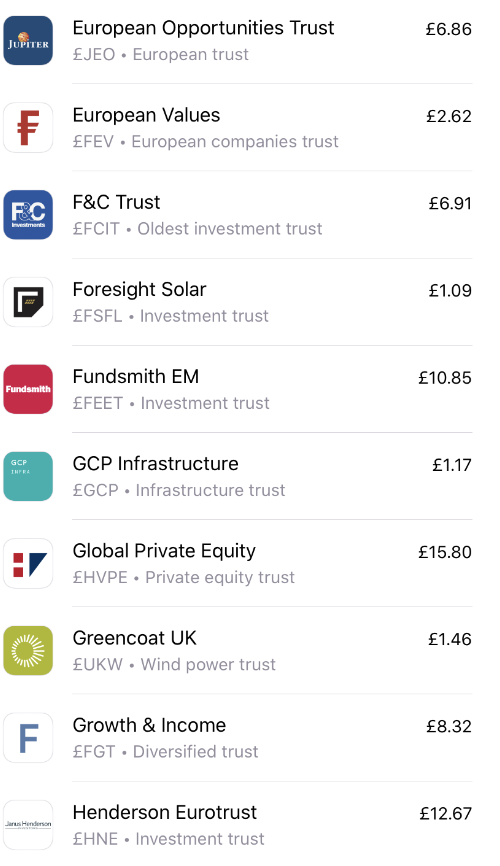Screen dimensions: 500x866
Task: Tap £FEV European companies trust subtitle
Action: tap(206, 142)
